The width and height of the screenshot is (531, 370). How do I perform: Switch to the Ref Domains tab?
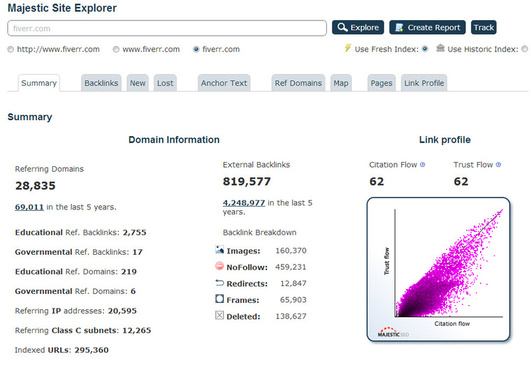click(x=298, y=83)
